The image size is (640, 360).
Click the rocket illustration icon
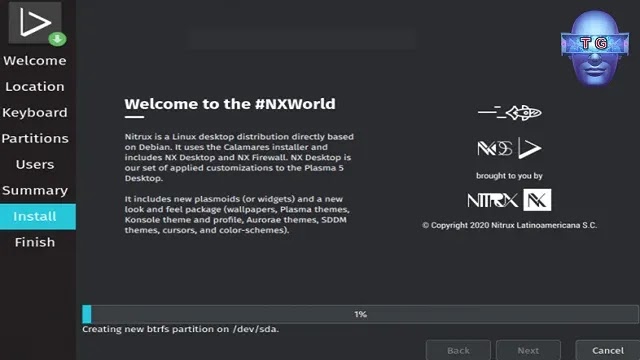509,112
